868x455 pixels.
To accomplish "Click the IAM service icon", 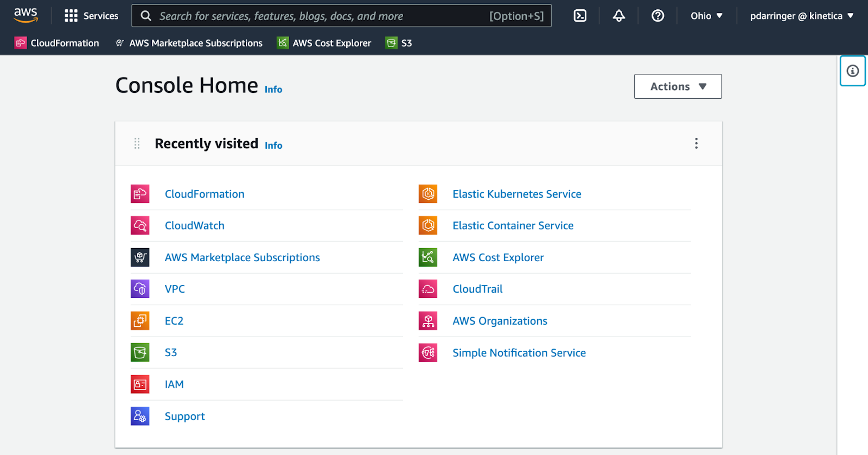I will coord(140,384).
